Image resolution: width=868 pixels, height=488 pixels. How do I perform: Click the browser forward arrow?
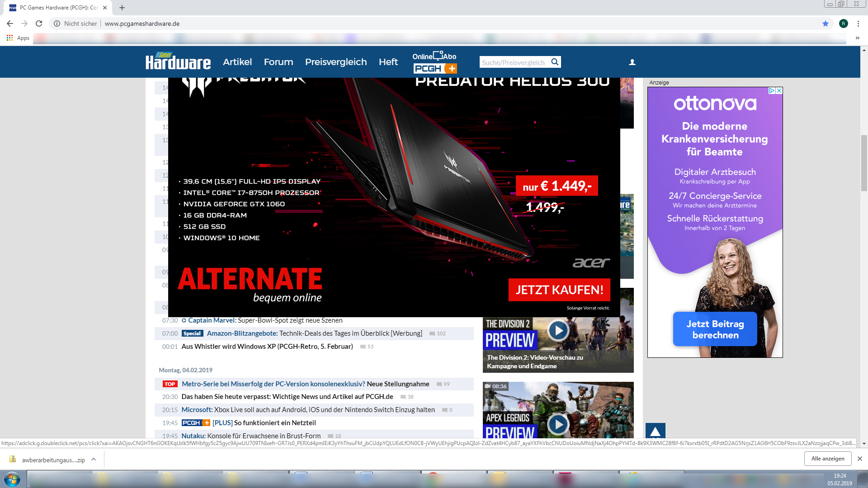[x=24, y=23]
